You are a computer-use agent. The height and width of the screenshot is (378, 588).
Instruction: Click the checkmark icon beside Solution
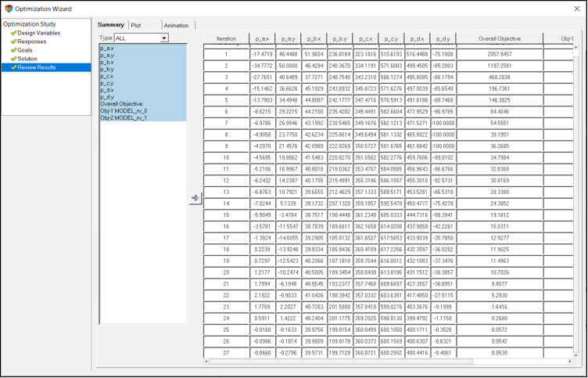click(x=13, y=59)
